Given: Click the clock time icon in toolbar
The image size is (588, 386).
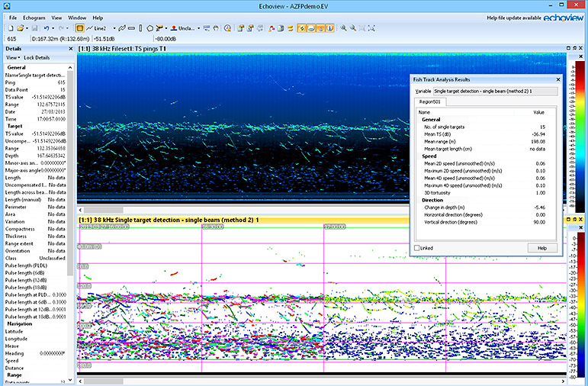Looking at the screenshot, I should point(227,28).
